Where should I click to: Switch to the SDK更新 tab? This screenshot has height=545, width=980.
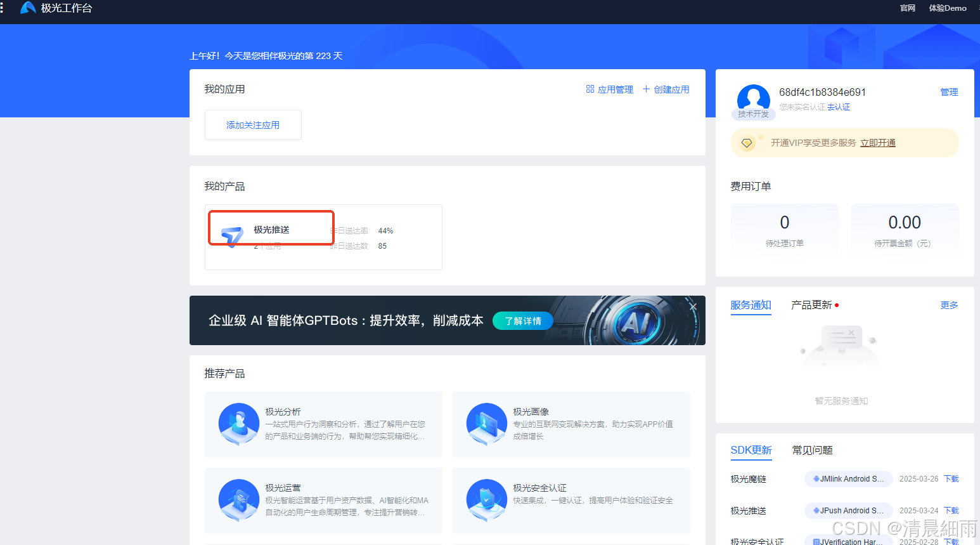click(751, 450)
